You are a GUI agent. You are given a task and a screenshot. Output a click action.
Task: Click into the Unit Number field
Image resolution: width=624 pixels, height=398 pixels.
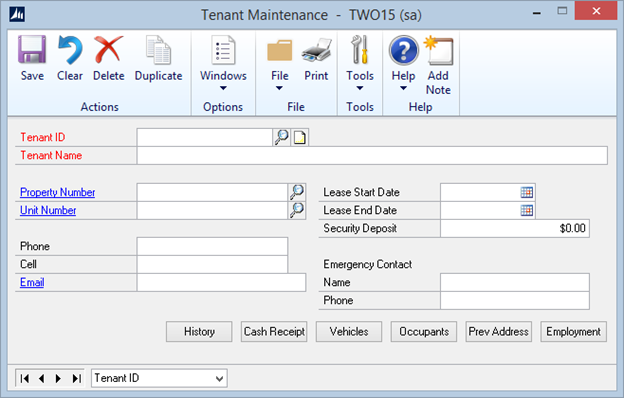pyautogui.click(x=213, y=210)
